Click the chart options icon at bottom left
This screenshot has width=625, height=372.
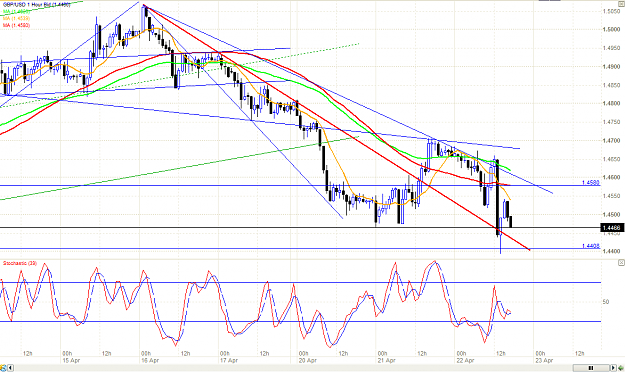[x=4, y=368]
